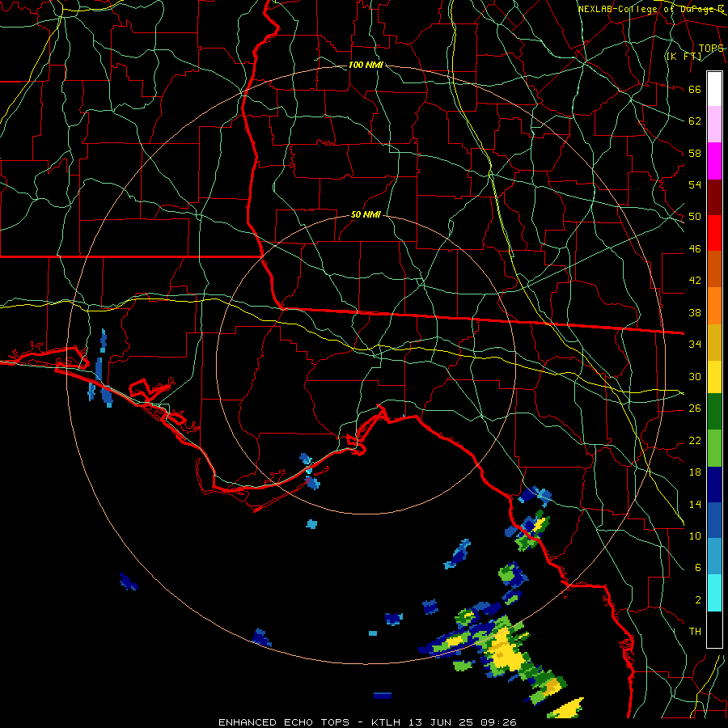Click the '30' legend value label

pos(695,376)
